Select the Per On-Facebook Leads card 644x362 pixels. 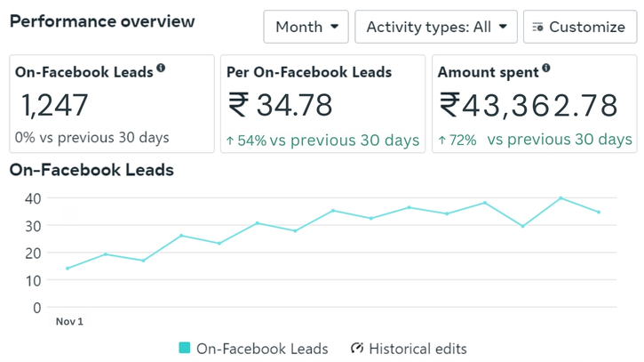pos(323,104)
